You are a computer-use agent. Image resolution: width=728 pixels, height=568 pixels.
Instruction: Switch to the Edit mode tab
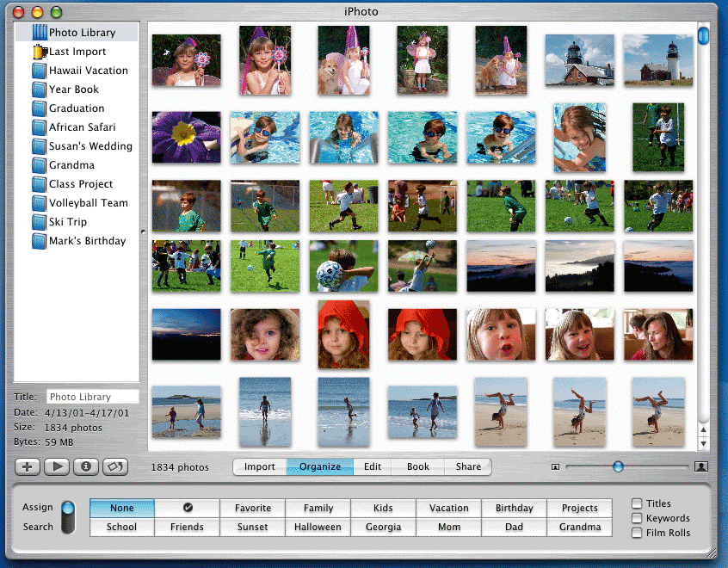(372, 466)
